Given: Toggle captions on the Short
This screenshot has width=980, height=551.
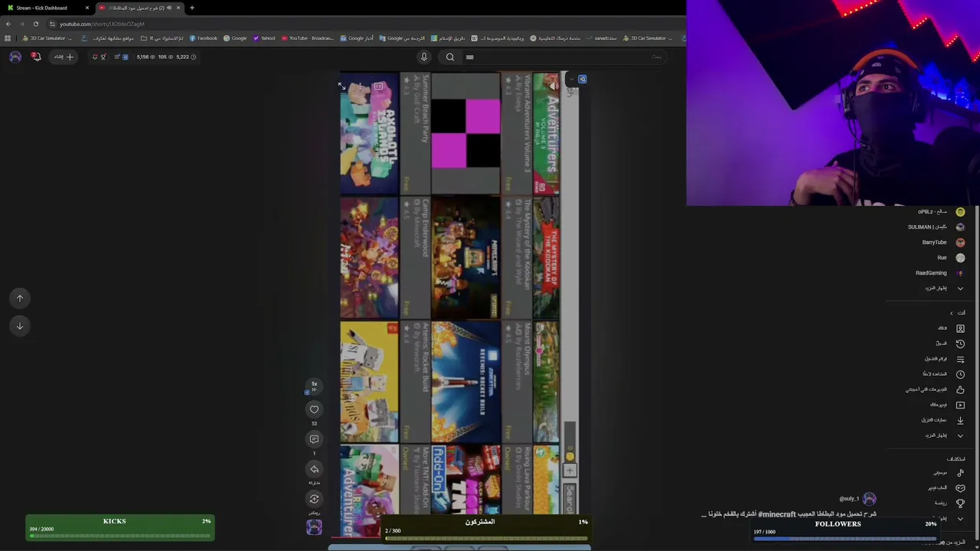Looking at the screenshot, I should pos(378,86).
